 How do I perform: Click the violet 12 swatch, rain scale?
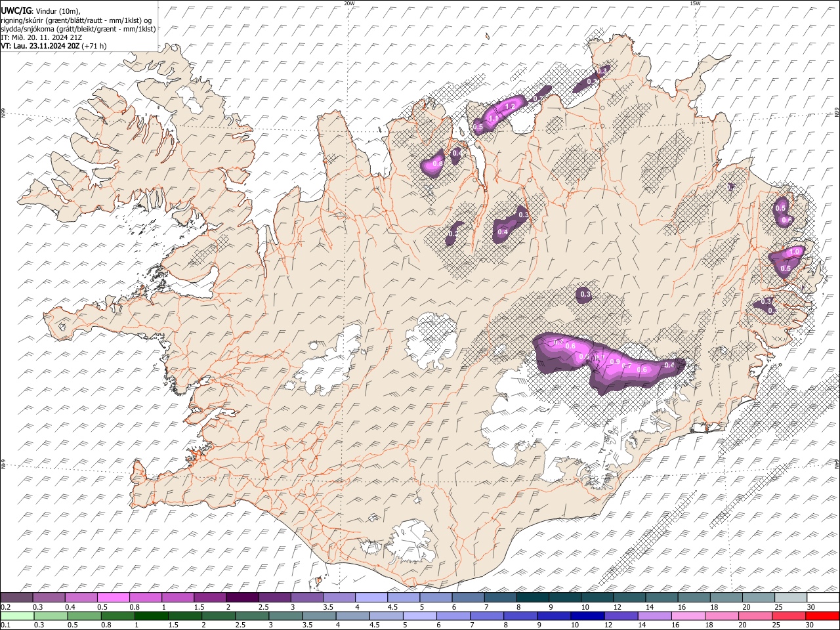(621, 616)
